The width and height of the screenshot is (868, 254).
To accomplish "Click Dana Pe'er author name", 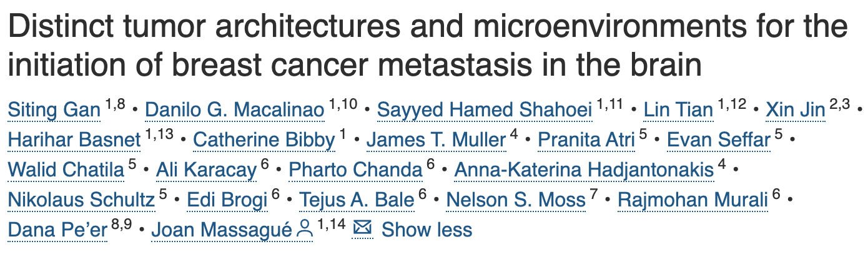I will [x=58, y=230].
